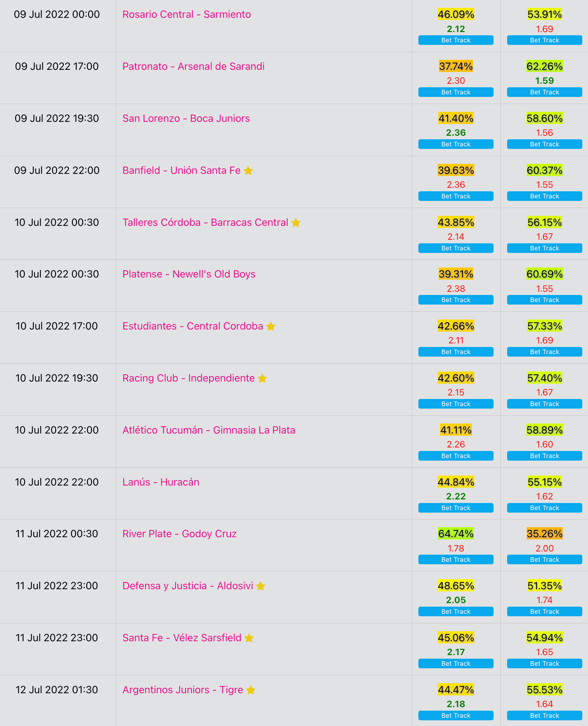Click the 37.74% highlighted percentage for Patronato
The image size is (588, 726).
coord(456,66)
